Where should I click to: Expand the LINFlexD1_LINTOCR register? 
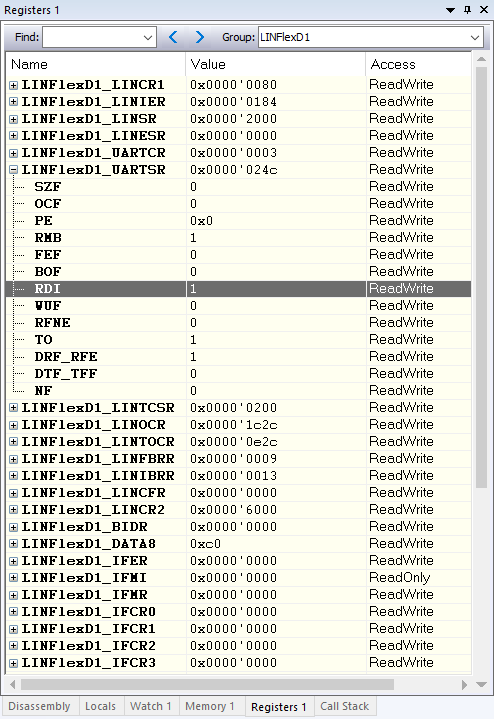[x=14, y=442]
